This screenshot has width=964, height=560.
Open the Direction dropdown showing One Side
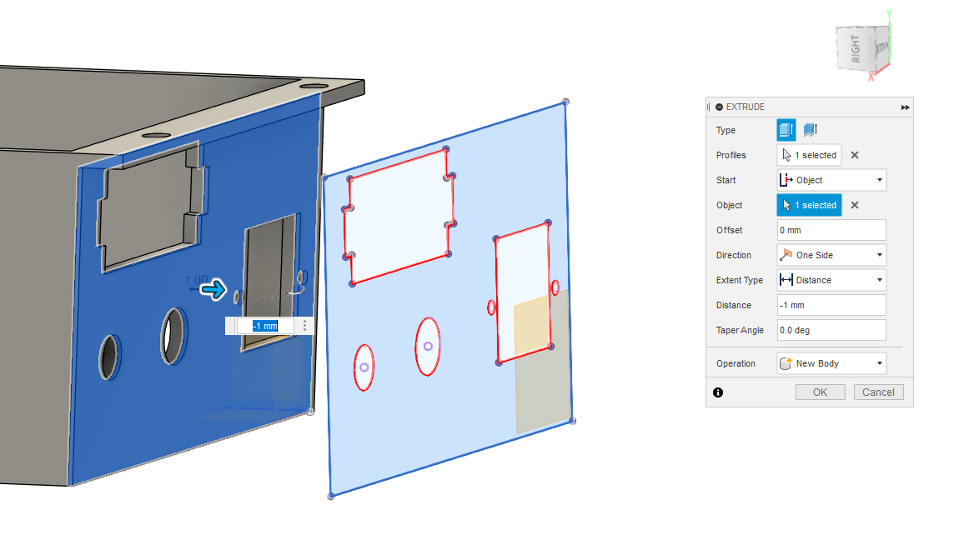(831, 255)
